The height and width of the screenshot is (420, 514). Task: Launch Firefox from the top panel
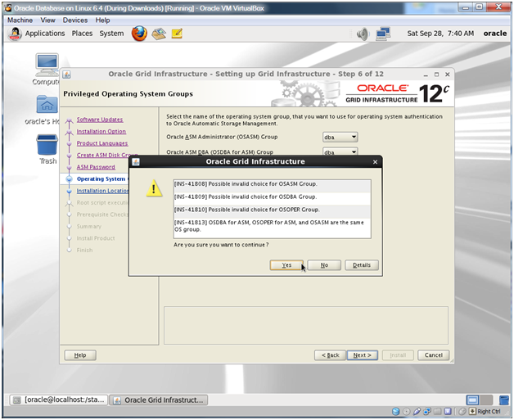[x=139, y=34]
